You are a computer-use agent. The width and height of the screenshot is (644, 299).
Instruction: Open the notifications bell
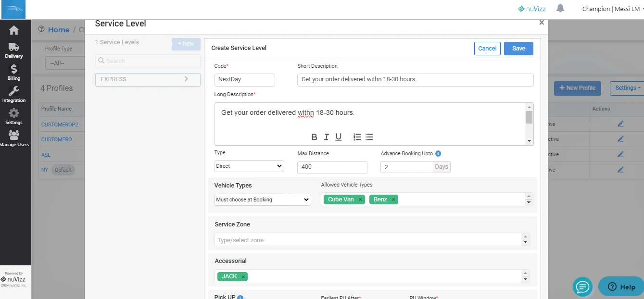click(x=560, y=9)
